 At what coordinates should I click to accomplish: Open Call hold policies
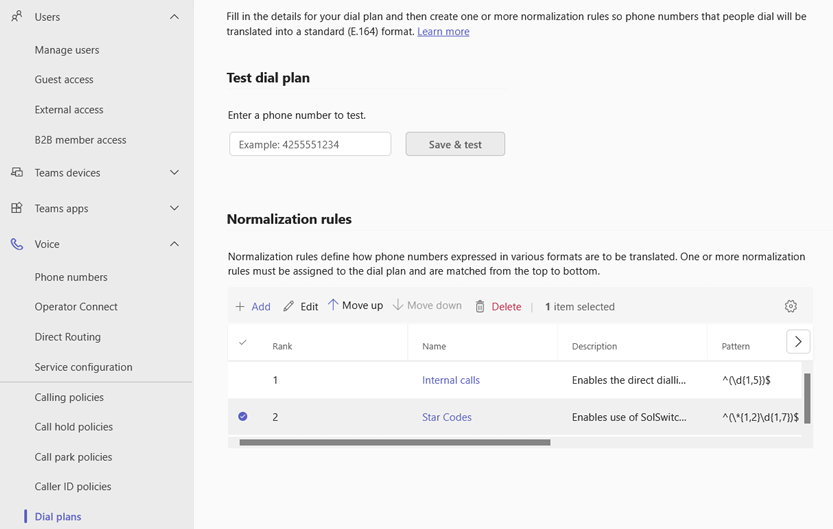pos(74,427)
